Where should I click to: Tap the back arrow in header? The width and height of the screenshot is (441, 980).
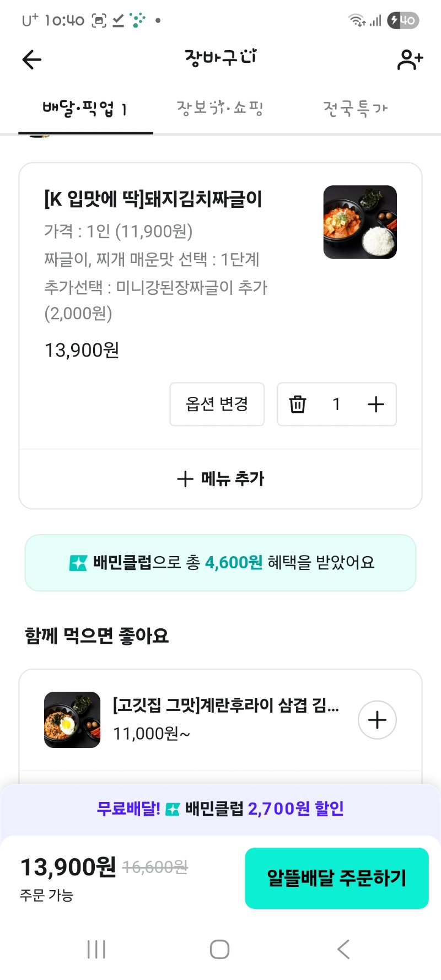[x=32, y=60]
